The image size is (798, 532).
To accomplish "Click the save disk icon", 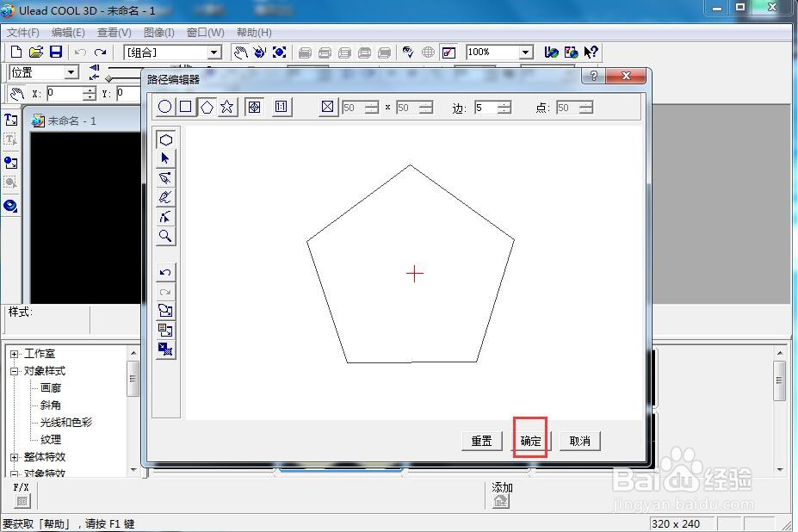I will [56, 52].
